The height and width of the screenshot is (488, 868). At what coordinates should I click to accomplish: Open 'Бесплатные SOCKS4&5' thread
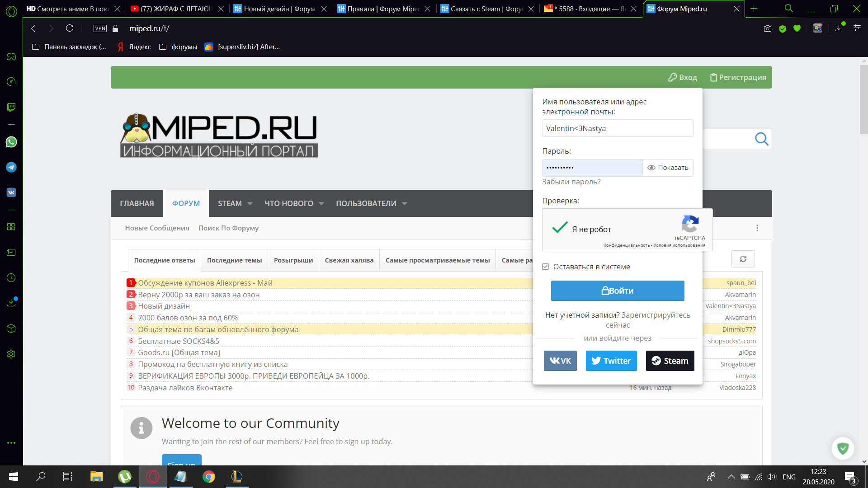coord(179,341)
